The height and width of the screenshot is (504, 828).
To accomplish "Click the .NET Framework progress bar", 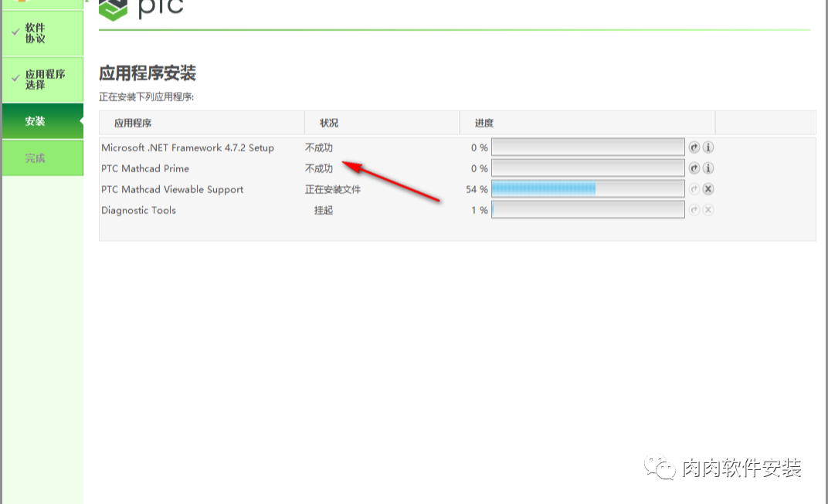I will (x=588, y=147).
